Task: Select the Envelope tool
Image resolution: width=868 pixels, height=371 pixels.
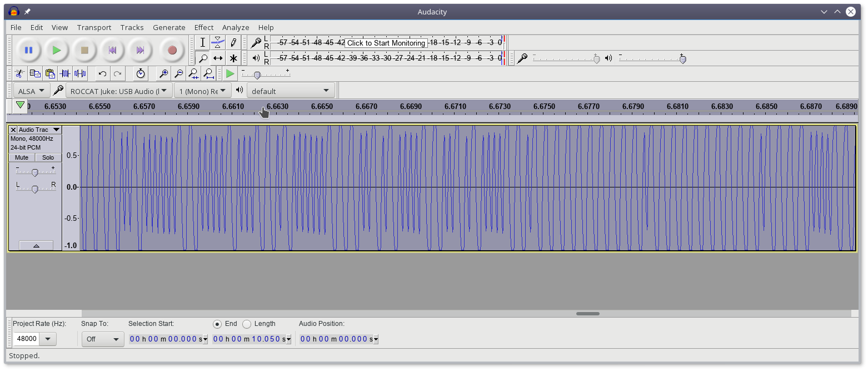Action: click(x=218, y=42)
